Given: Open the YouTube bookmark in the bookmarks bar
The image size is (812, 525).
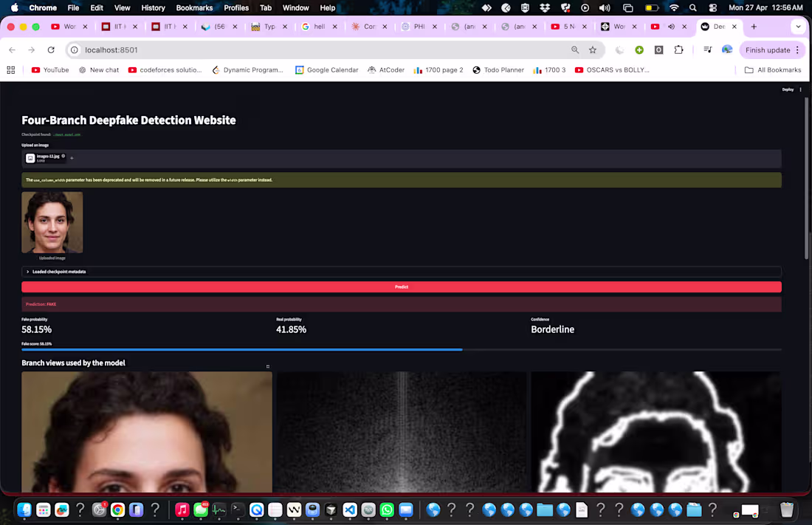Looking at the screenshot, I should point(49,69).
